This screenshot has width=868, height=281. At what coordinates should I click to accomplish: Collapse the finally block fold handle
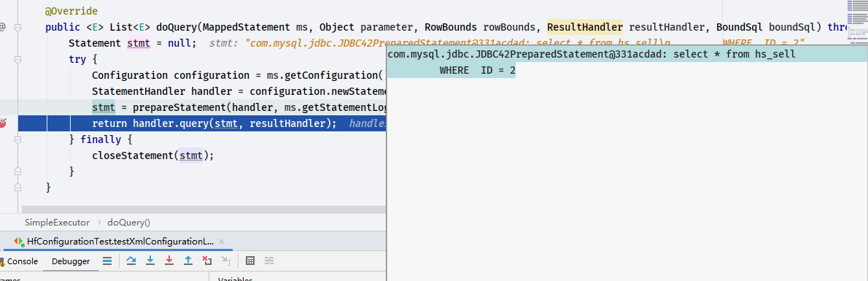tap(18, 139)
